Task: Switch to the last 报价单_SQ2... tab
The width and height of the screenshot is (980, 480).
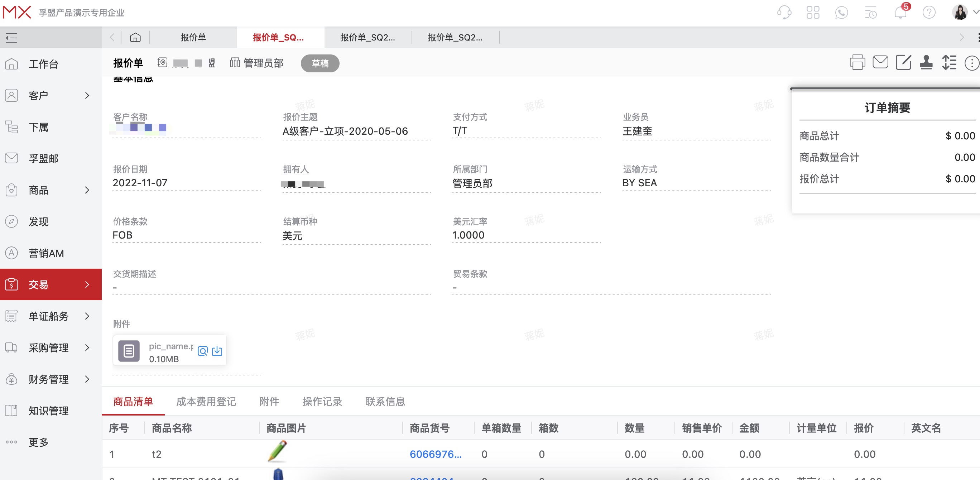Action: pyautogui.click(x=455, y=37)
